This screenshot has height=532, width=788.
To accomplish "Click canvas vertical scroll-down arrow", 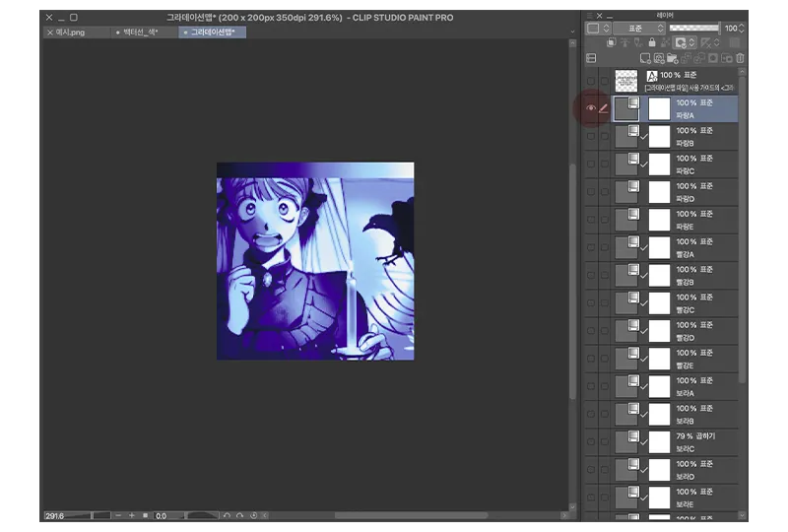I will coord(572,506).
